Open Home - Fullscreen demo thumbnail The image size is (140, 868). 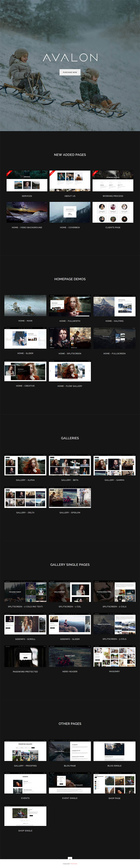[114, 338]
